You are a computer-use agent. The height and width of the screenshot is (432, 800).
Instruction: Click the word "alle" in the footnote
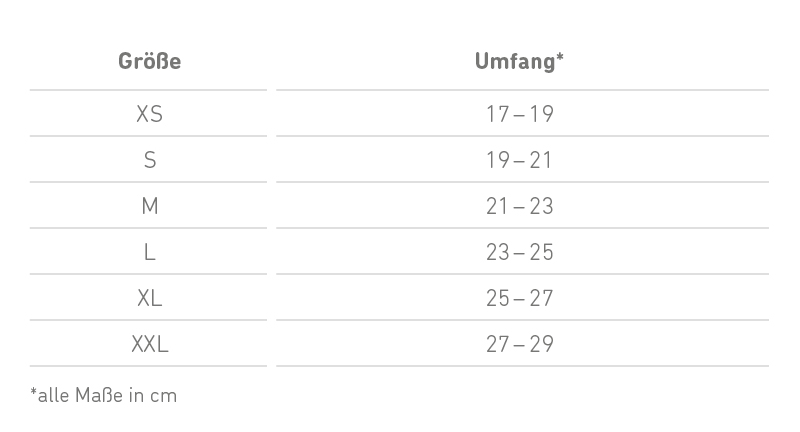pos(52,395)
